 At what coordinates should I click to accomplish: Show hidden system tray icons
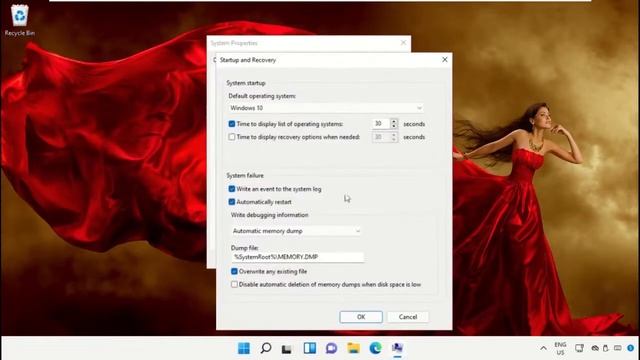[x=543, y=348]
